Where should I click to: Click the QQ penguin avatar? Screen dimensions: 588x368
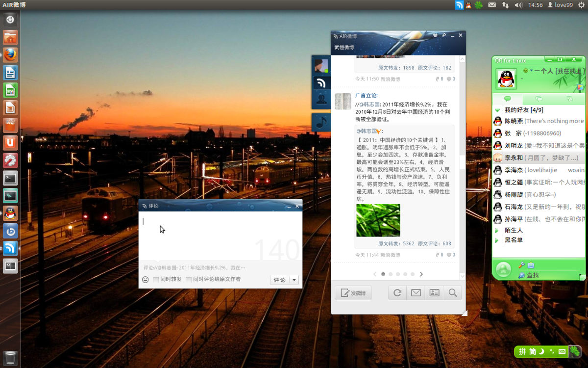click(x=507, y=79)
